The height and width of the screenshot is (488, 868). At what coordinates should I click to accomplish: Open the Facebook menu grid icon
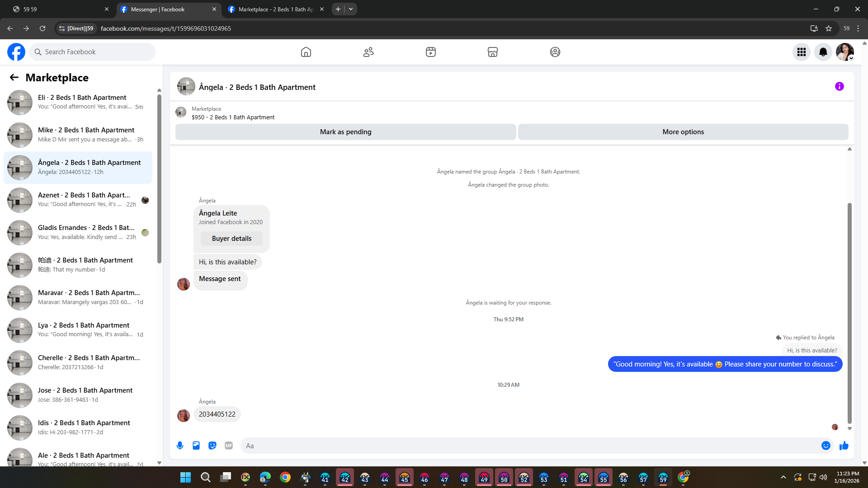tap(801, 52)
